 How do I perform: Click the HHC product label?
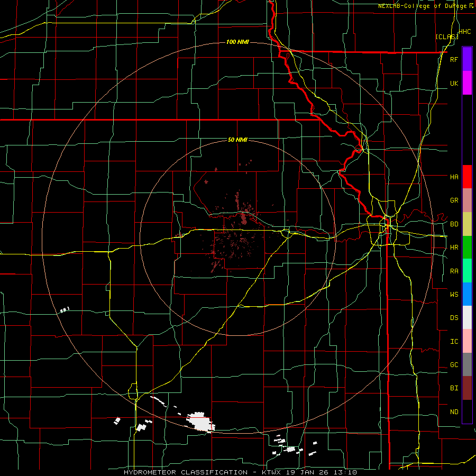pyautogui.click(x=465, y=32)
